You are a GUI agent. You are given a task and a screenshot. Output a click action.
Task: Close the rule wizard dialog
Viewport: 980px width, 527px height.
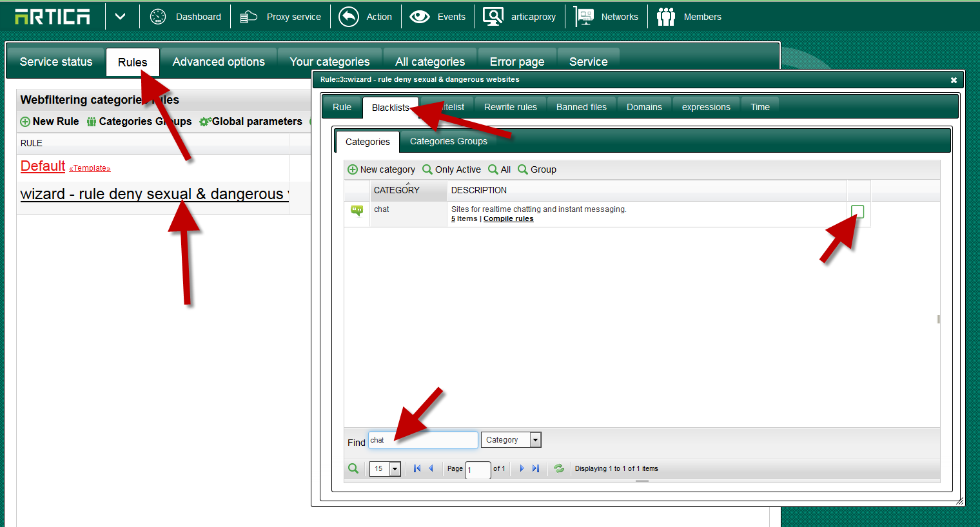954,80
